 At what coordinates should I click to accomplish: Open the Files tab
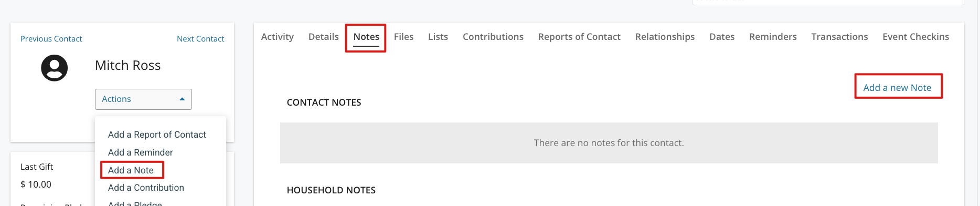[x=403, y=37]
